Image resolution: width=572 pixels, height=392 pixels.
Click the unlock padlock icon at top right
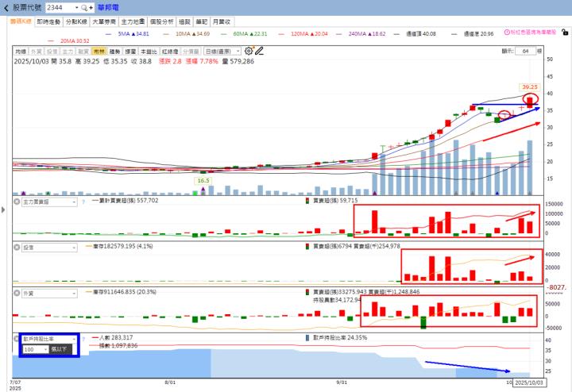coord(565,33)
